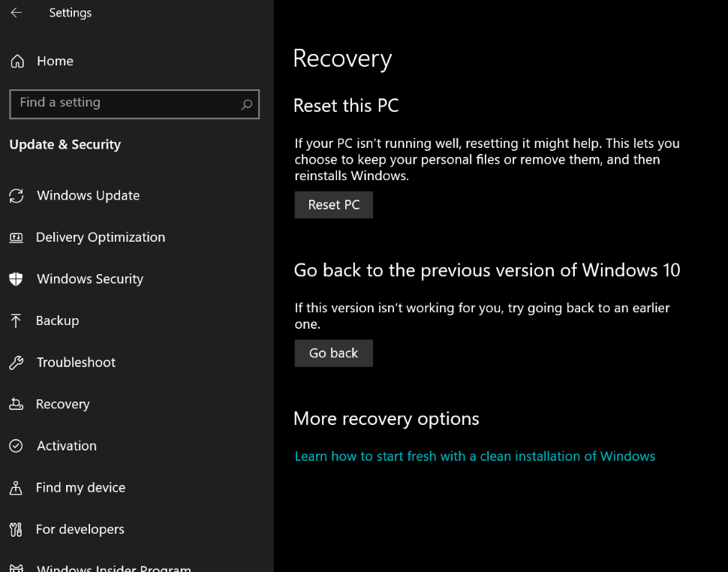Click the Activation checkmark circle icon
728x572 pixels.
(16, 446)
